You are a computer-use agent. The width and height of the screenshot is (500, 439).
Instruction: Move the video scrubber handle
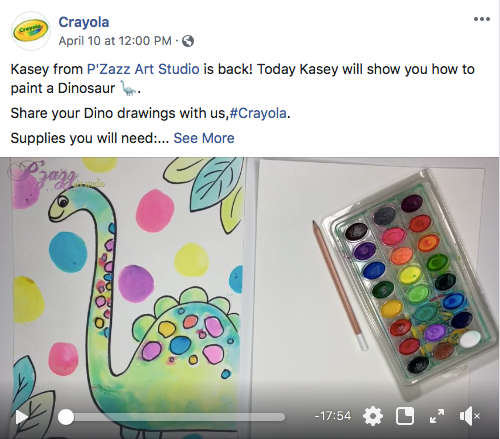pos(66,417)
